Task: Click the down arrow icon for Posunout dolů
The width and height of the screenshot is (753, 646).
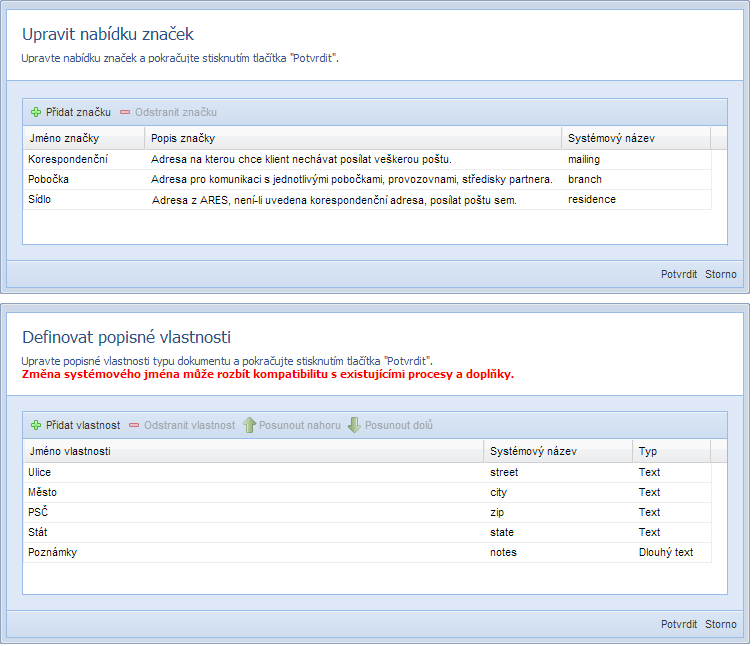Action: pyautogui.click(x=354, y=426)
